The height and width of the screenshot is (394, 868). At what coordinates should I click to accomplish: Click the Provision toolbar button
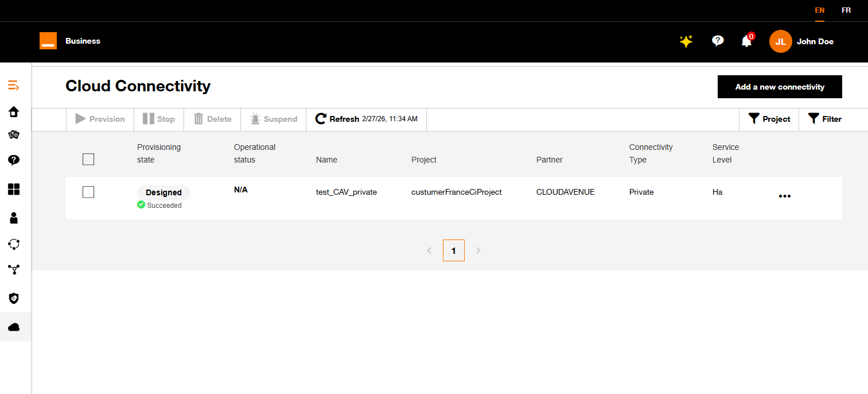[x=100, y=119]
